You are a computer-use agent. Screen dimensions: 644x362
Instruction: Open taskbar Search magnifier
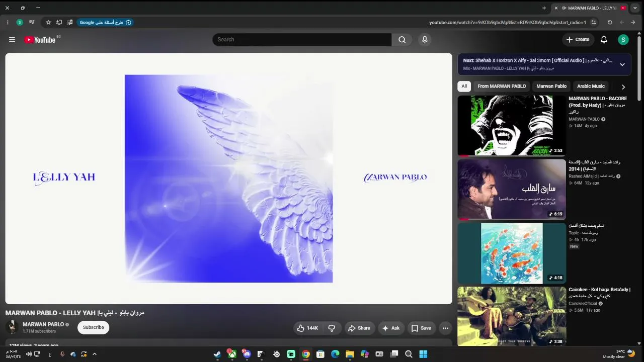pyautogui.click(x=409, y=354)
